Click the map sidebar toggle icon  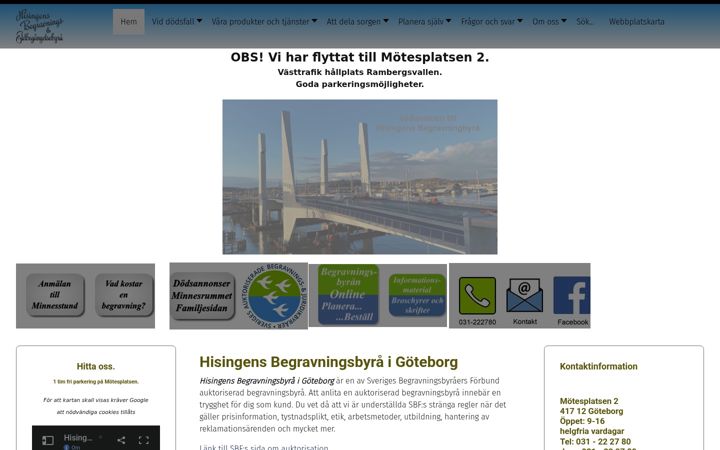(x=48, y=440)
